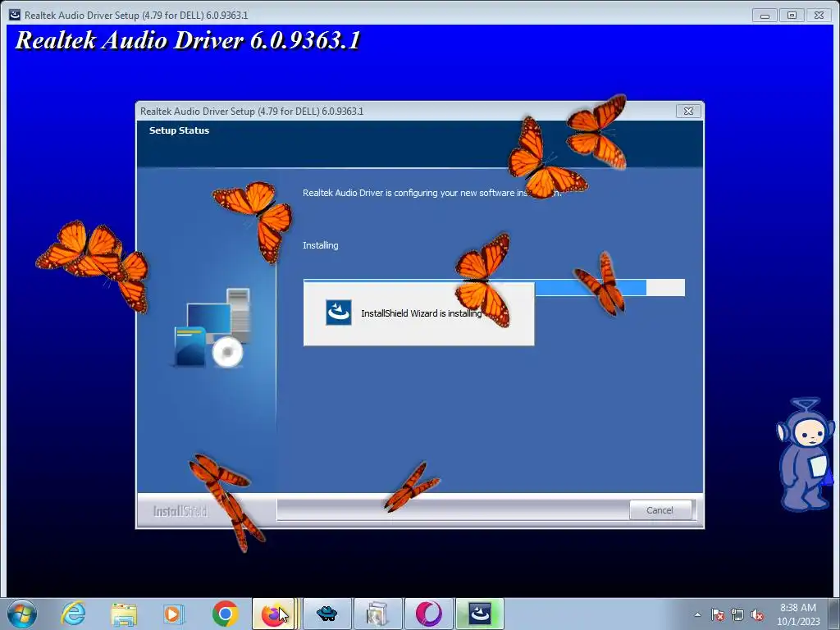Click the purple crescent app taskbar icon

(x=428, y=614)
